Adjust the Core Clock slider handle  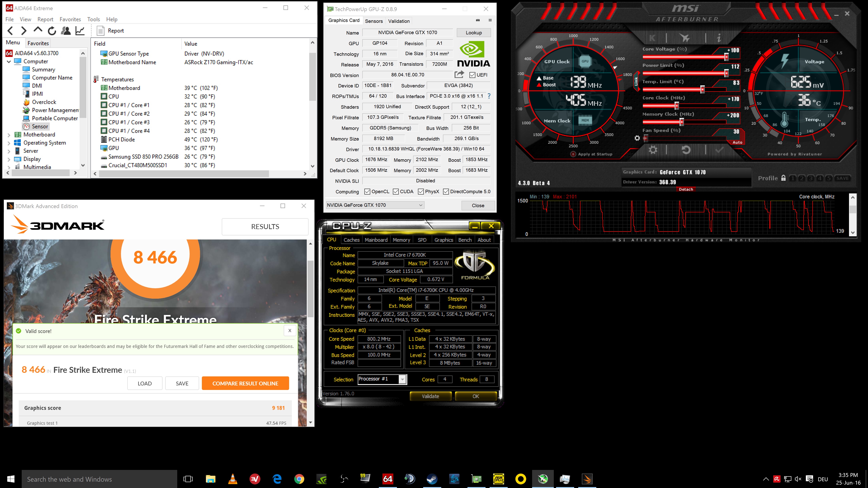(677, 106)
